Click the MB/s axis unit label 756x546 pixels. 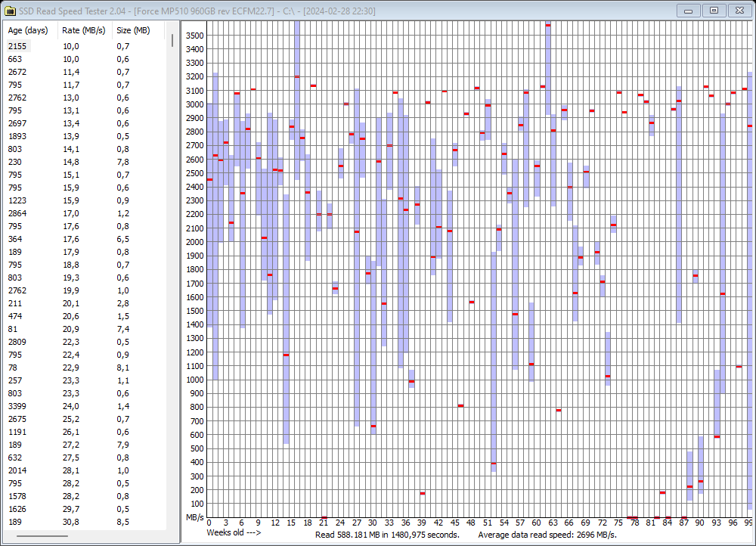coord(195,517)
